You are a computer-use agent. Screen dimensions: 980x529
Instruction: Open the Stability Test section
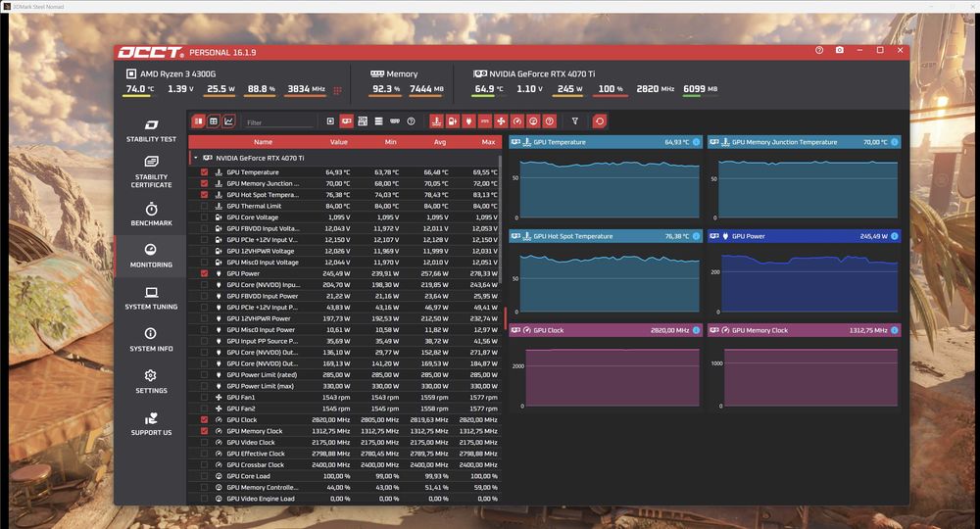tap(151, 131)
